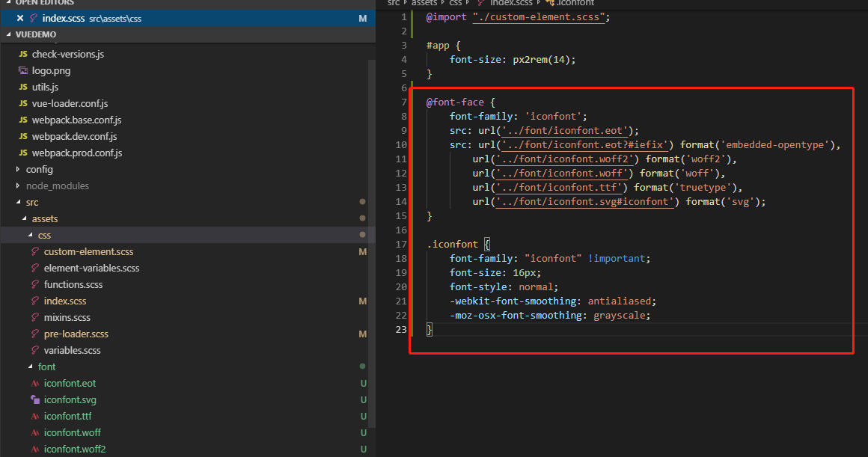Follow the ./custom-element.scss import link

click(x=539, y=17)
